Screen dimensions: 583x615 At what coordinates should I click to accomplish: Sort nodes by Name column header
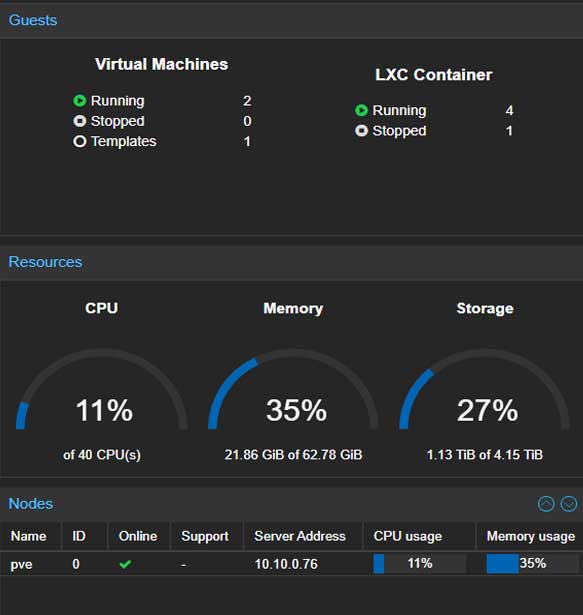(30, 536)
